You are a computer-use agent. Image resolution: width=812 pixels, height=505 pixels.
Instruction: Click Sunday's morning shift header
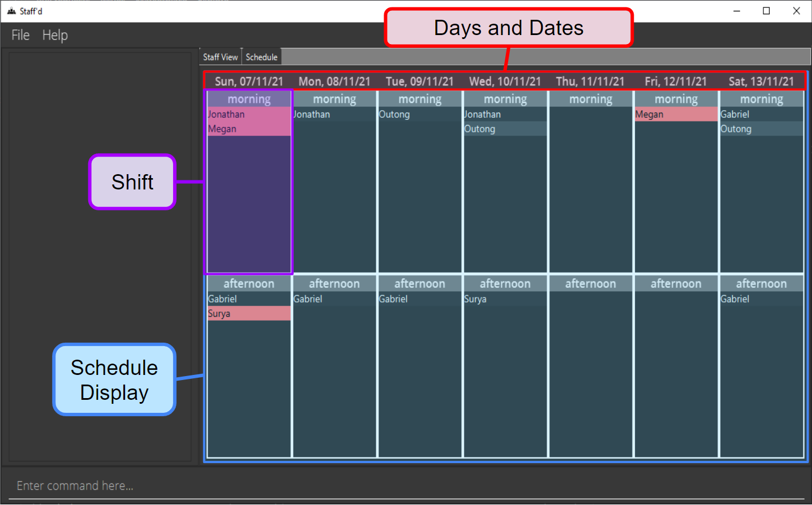(249, 99)
